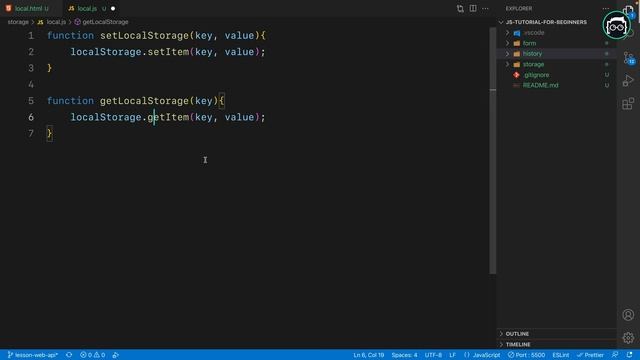Click the local.js breadcrumb segment

56,22
